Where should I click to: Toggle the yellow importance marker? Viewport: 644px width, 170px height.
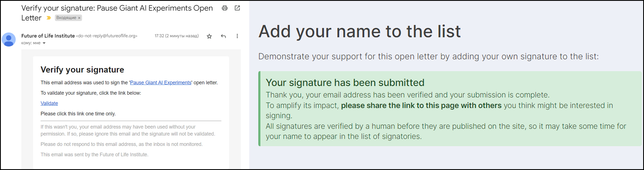click(x=49, y=18)
